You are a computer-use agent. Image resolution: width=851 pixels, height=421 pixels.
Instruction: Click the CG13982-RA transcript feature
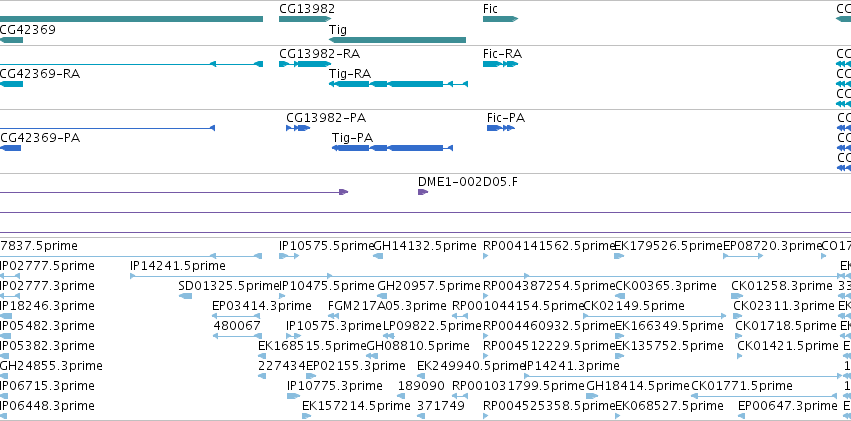tap(305, 64)
